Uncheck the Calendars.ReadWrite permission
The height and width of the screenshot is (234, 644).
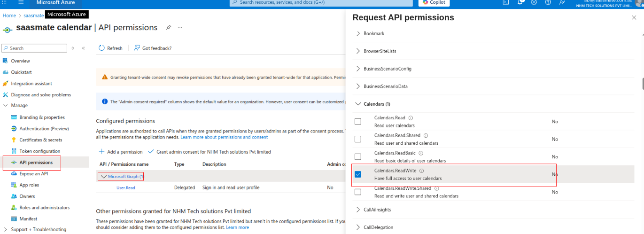pyautogui.click(x=358, y=174)
